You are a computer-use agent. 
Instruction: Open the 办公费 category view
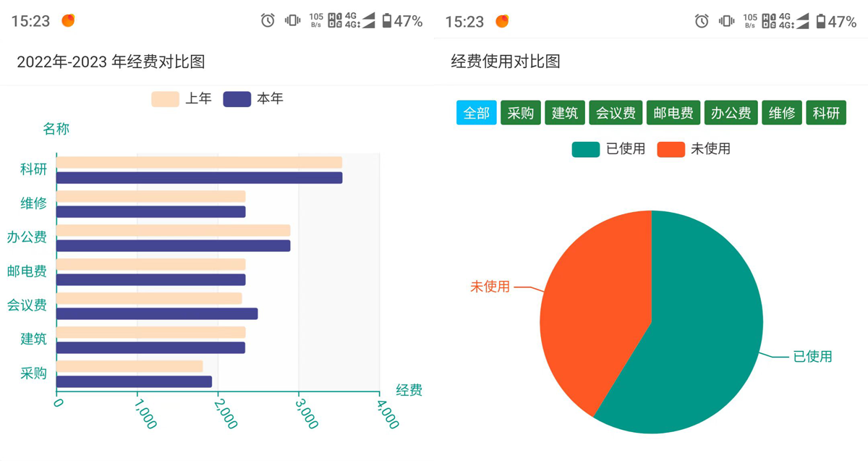(731, 113)
